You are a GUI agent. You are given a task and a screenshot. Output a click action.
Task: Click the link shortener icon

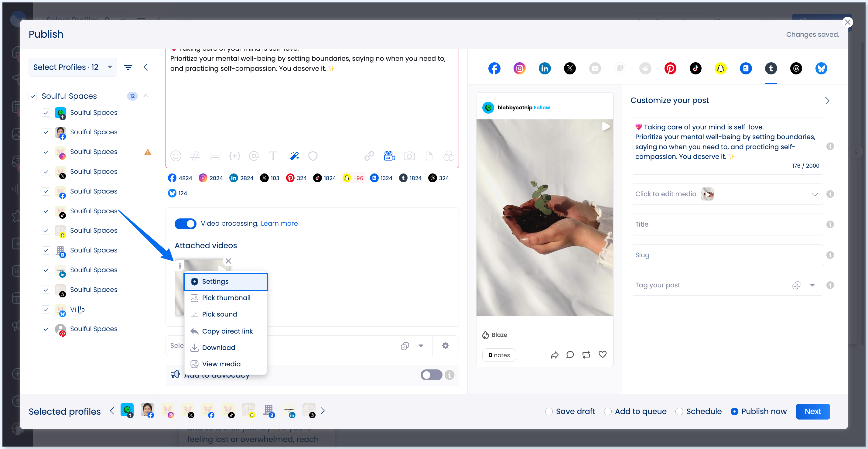369,156
